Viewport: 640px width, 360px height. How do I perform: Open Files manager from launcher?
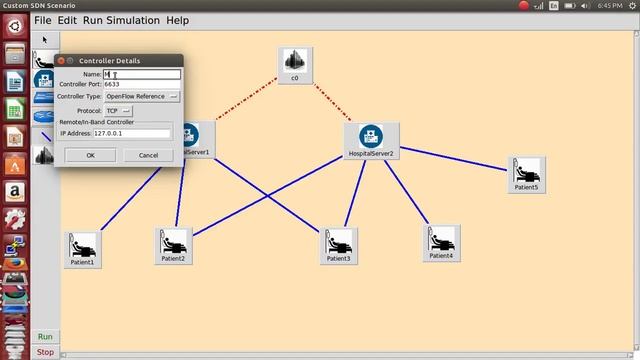15,54
